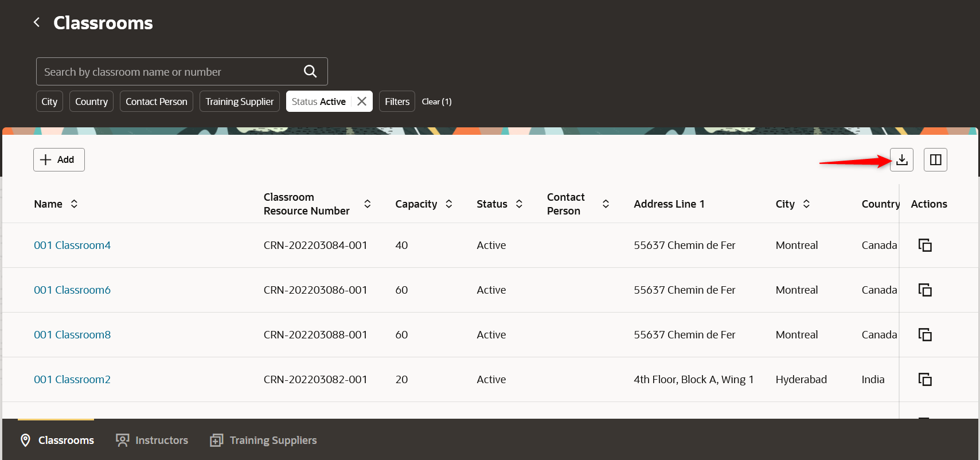Open 001 Classroom6 link
The image size is (980, 460).
72,290
